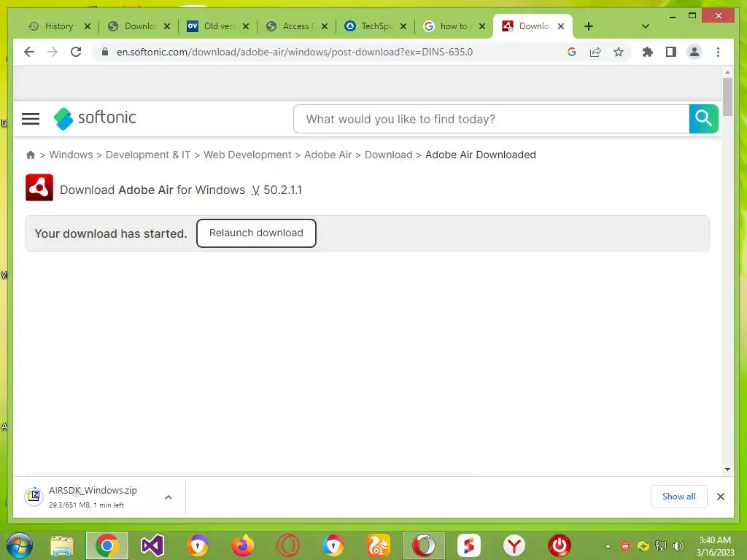Go to Softonic home via breadcrumb house icon

click(x=31, y=155)
